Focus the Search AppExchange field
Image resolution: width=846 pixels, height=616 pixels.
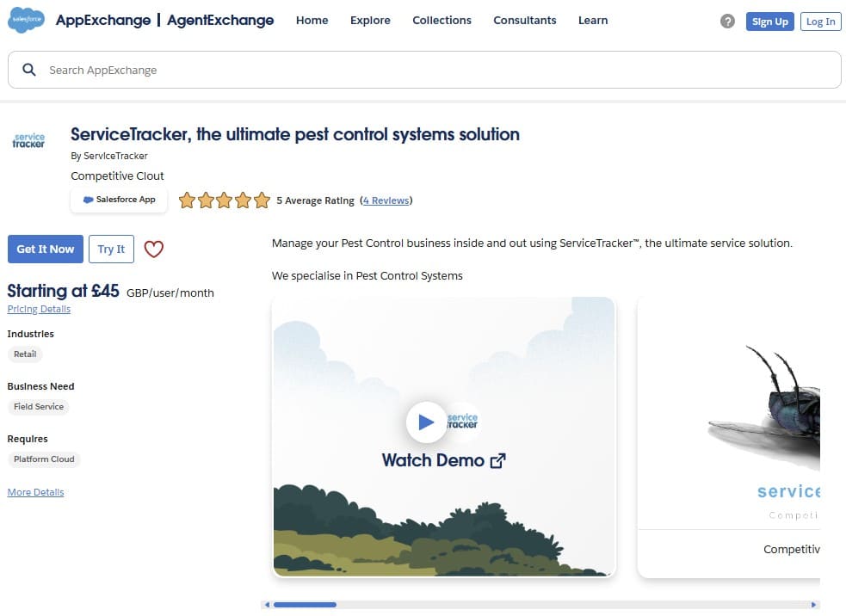[424, 70]
